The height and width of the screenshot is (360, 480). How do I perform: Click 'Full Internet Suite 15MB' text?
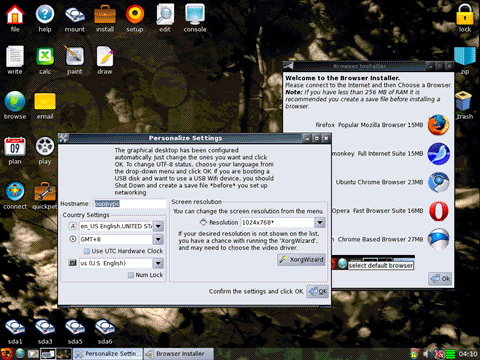[390, 154]
